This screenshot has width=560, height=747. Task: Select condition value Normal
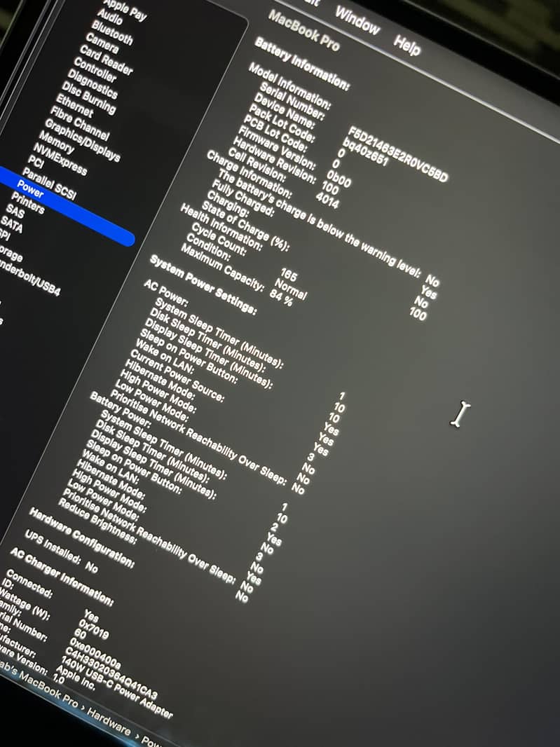[x=291, y=289]
